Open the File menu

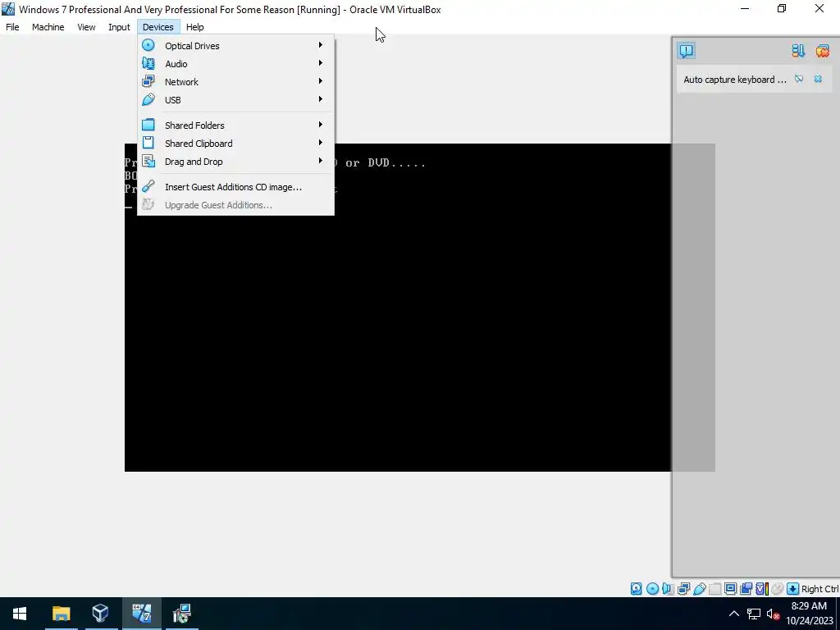pyautogui.click(x=12, y=27)
